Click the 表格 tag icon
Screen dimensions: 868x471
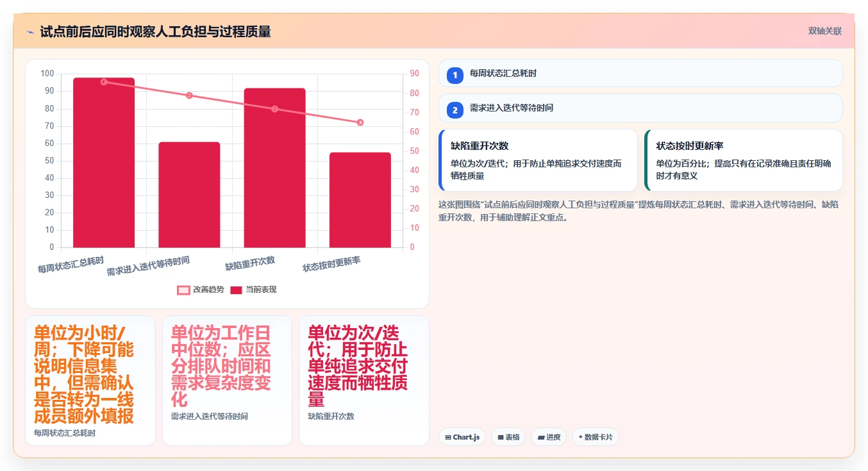(x=501, y=438)
